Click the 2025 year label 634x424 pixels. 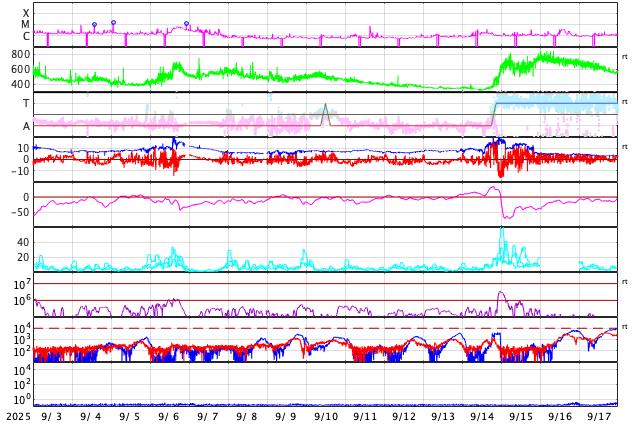pyautogui.click(x=18, y=416)
